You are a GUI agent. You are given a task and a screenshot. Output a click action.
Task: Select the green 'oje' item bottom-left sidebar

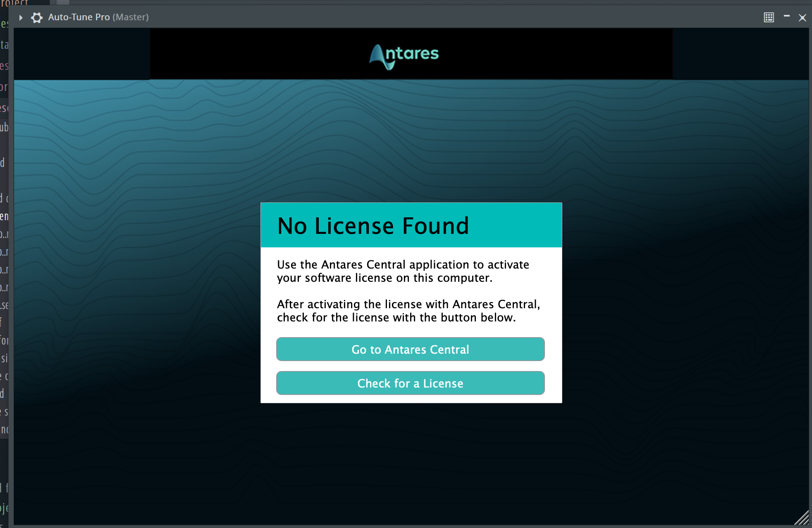[x=4, y=508]
